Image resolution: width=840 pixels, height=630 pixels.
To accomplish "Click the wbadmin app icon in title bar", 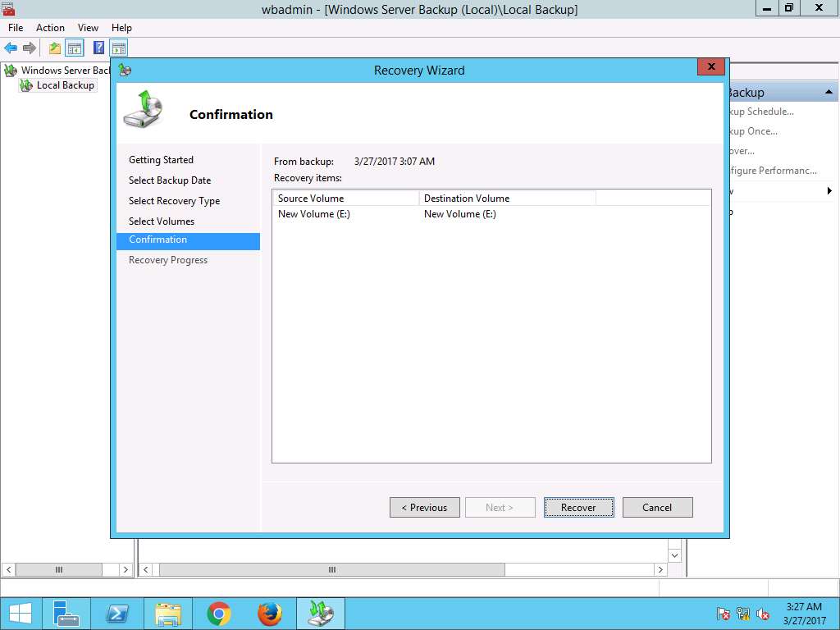I will 7,8.
